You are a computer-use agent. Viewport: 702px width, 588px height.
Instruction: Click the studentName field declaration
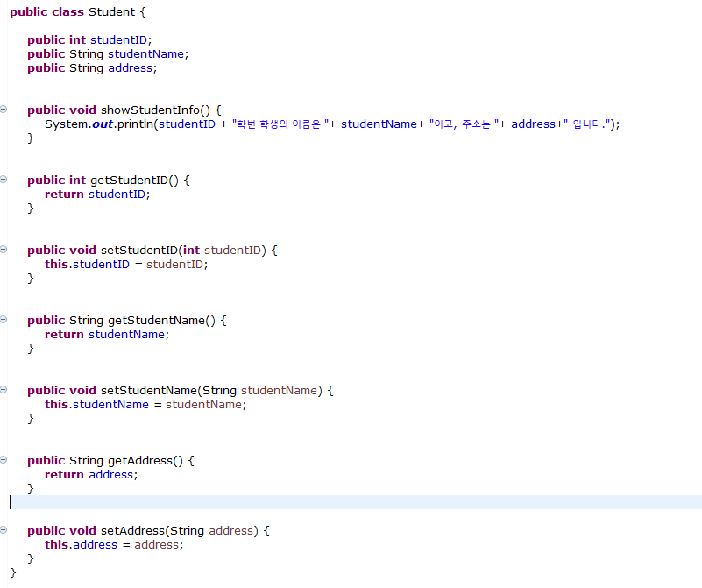146,54
